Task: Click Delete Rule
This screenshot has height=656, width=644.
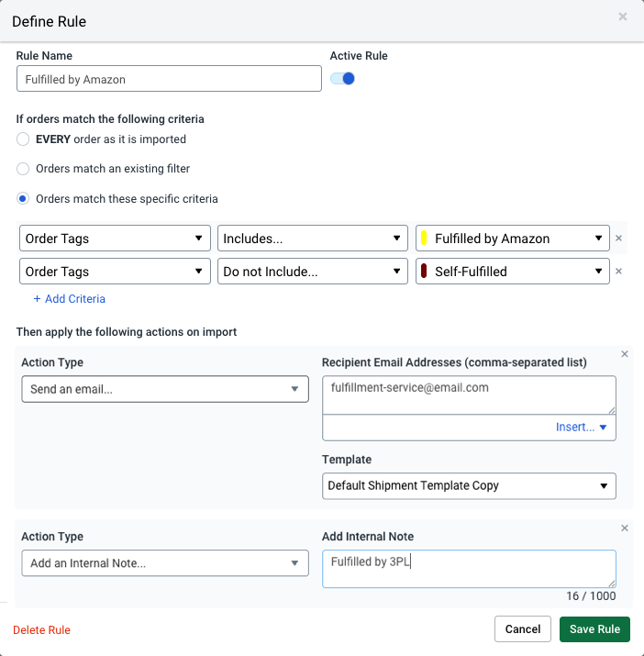Action: tap(41, 630)
